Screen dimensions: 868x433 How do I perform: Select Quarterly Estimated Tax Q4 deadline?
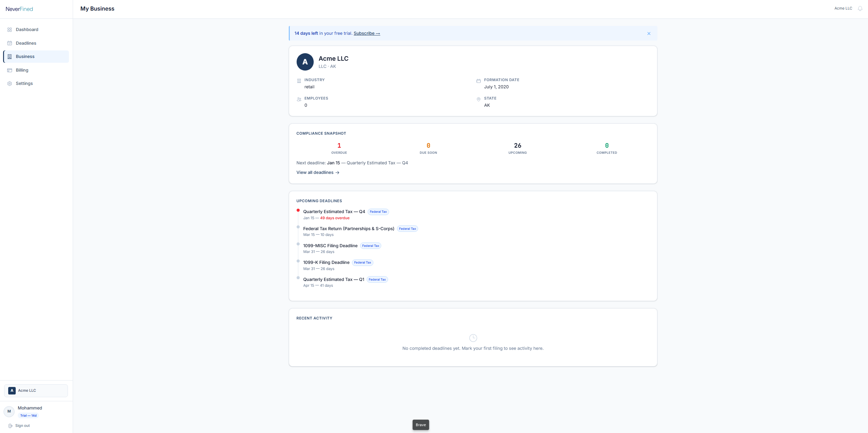point(334,212)
